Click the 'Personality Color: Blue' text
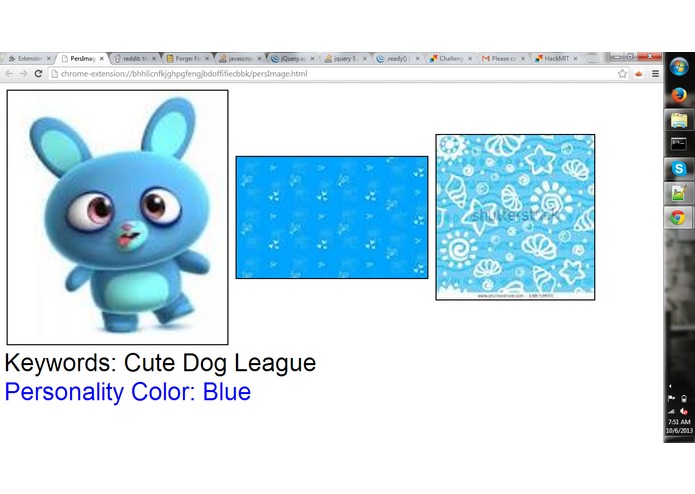Image resolution: width=695 pixels, height=494 pixels. point(128,392)
